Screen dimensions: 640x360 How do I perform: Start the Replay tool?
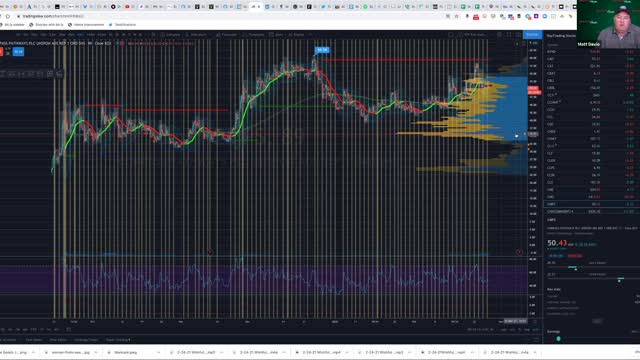click(x=297, y=35)
